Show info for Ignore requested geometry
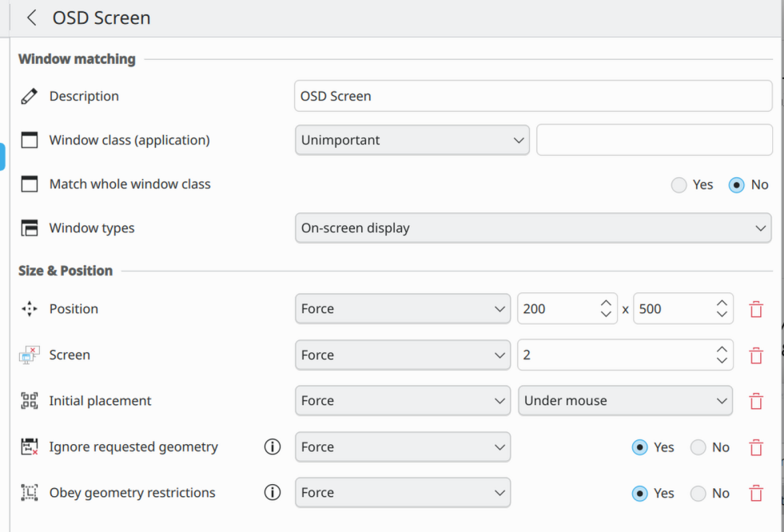The image size is (784, 532). click(273, 447)
